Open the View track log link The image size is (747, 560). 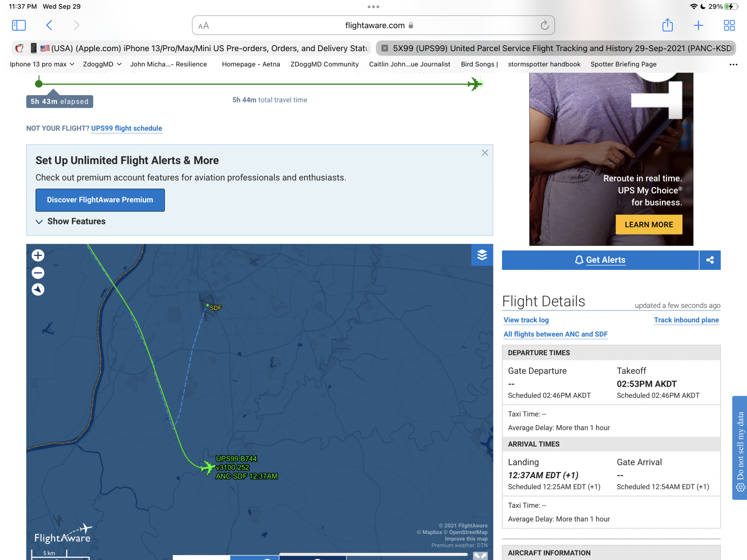526,320
